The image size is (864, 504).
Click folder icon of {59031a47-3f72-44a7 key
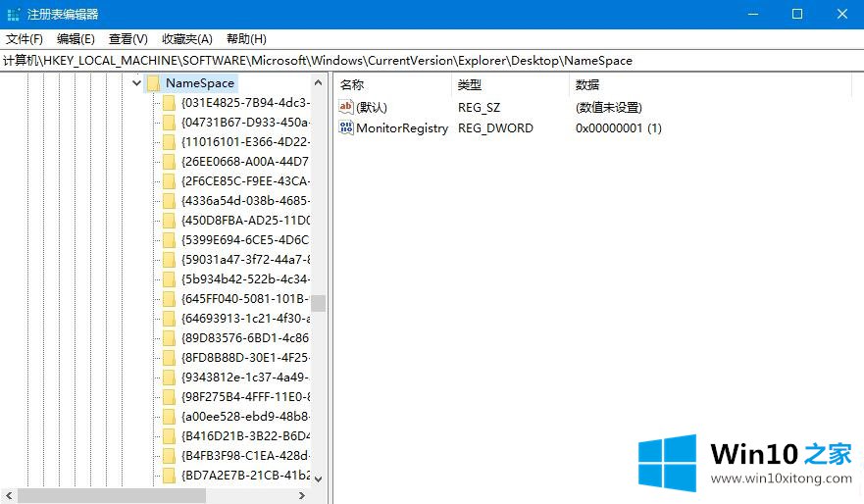169,260
